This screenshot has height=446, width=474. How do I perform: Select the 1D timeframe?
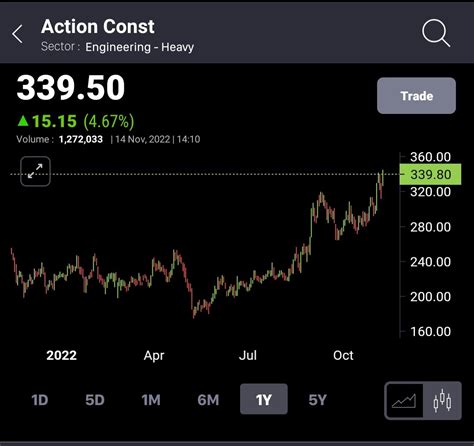(x=40, y=400)
